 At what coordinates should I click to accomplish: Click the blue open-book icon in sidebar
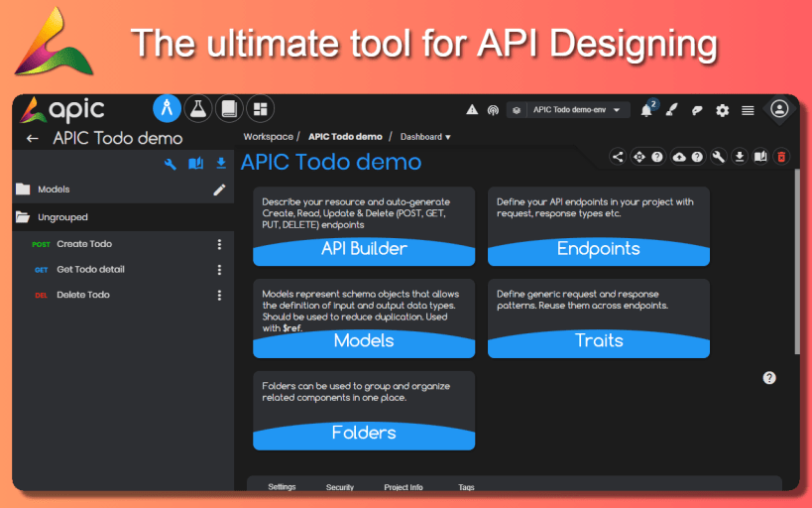tap(195, 164)
